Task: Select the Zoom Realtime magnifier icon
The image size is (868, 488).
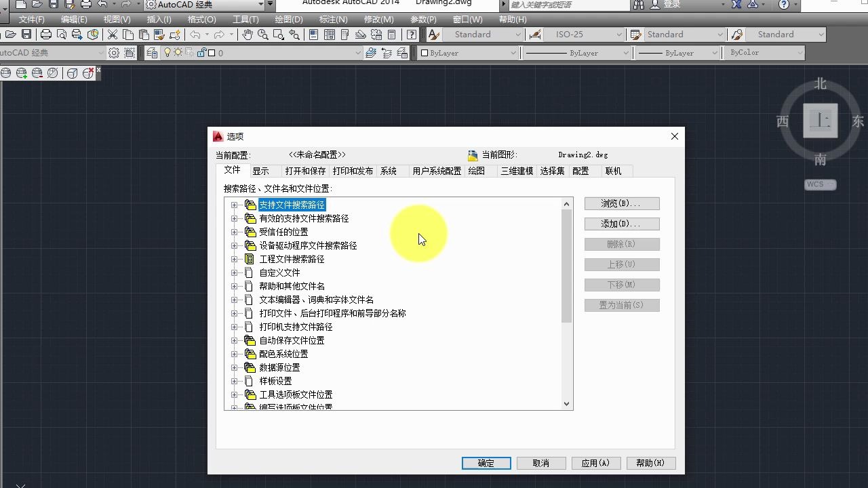Action: pyautogui.click(x=263, y=35)
